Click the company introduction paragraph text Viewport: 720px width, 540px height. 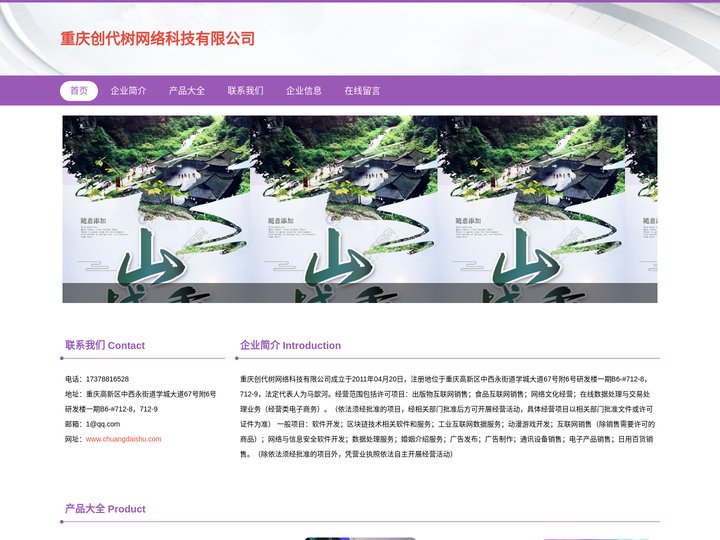(447, 416)
